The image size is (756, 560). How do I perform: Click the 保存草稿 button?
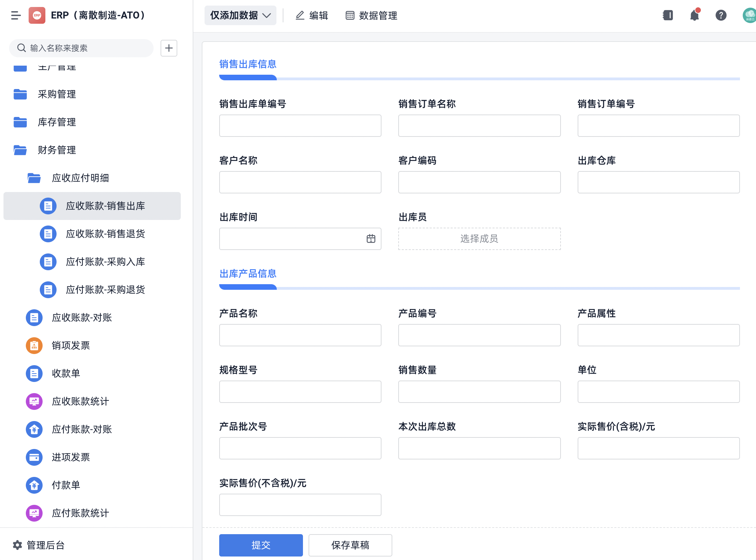pos(350,545)
